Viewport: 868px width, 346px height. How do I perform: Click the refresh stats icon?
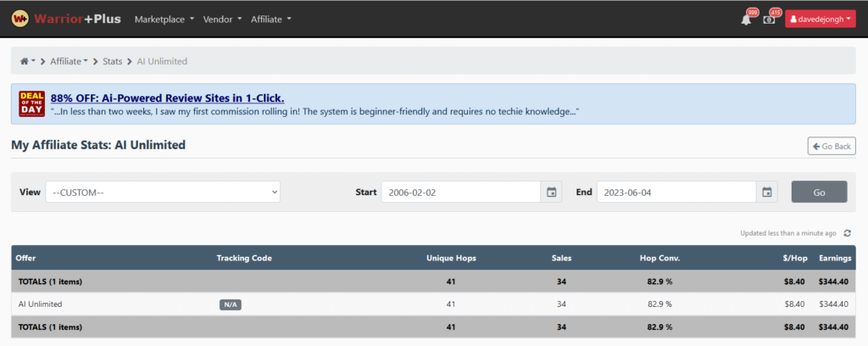coord(847,233)
